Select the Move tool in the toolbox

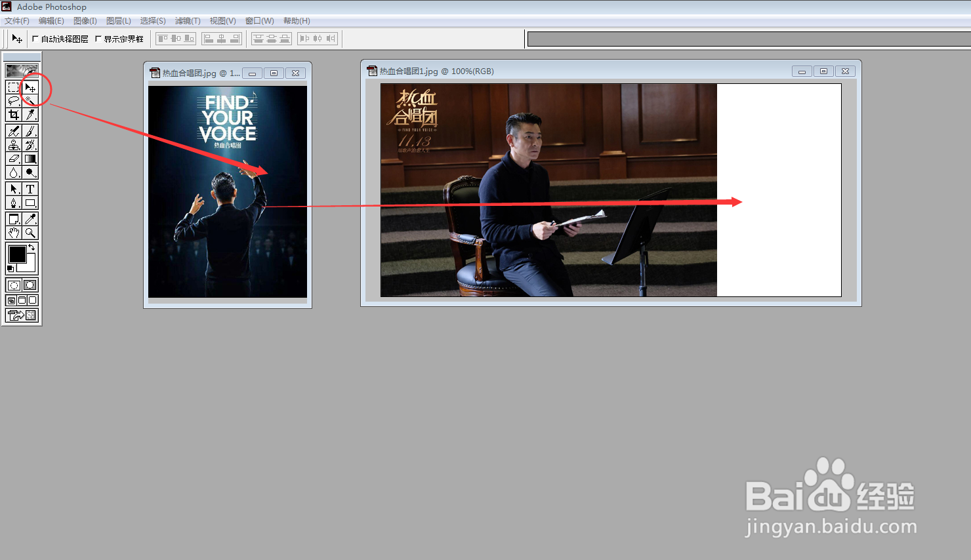[30, 87]
